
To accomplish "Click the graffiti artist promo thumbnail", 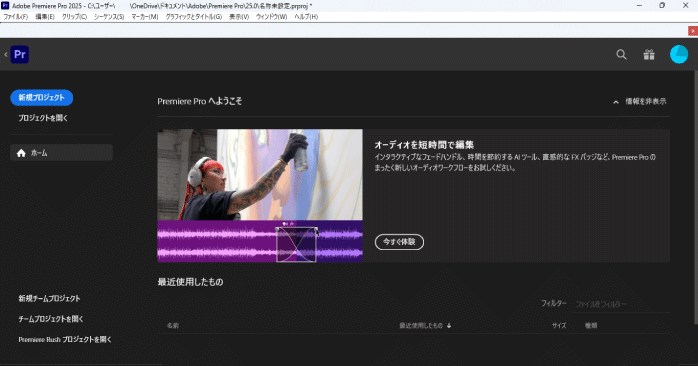I will (260, 175).
